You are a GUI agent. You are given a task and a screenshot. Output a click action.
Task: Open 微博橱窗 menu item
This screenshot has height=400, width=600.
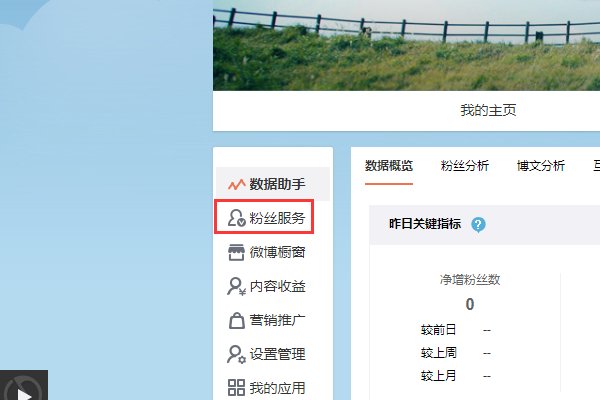tap(273, 252)
